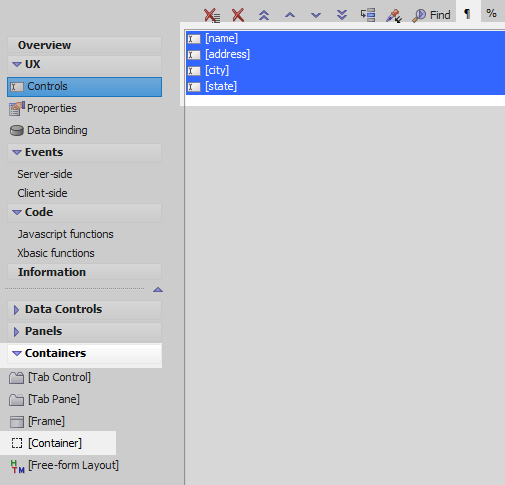Collapse the Containers section
The height and width of the screenshot is (485, 505).
tap(17, 353)
